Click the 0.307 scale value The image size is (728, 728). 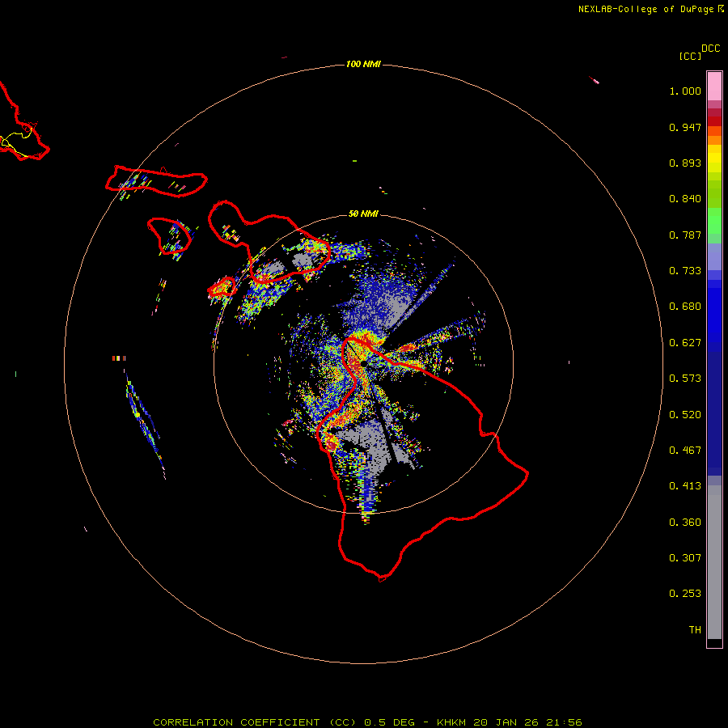click(x=685, y=558)
